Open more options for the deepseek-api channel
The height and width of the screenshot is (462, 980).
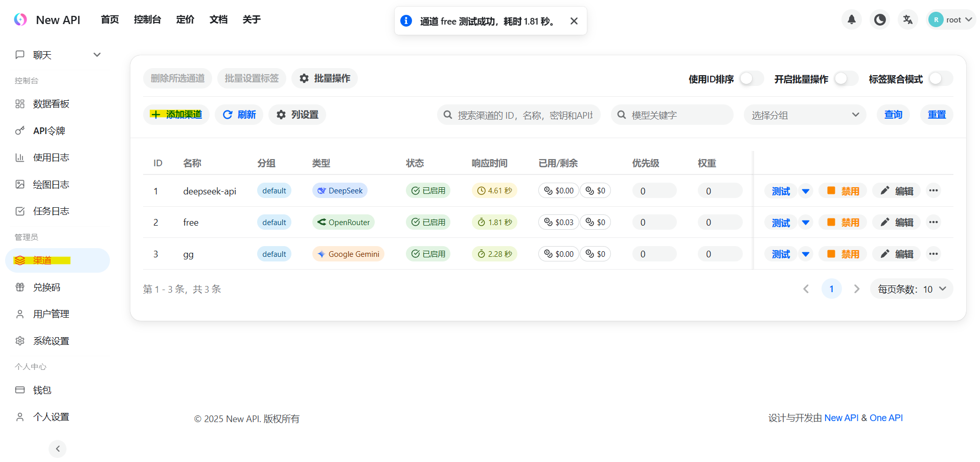point(933,190)
